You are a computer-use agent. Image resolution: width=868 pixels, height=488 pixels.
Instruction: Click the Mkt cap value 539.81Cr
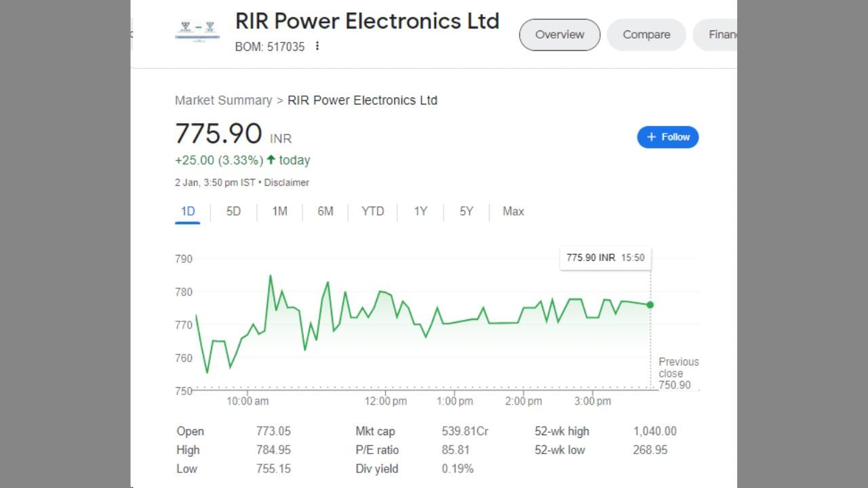point(465,431)
